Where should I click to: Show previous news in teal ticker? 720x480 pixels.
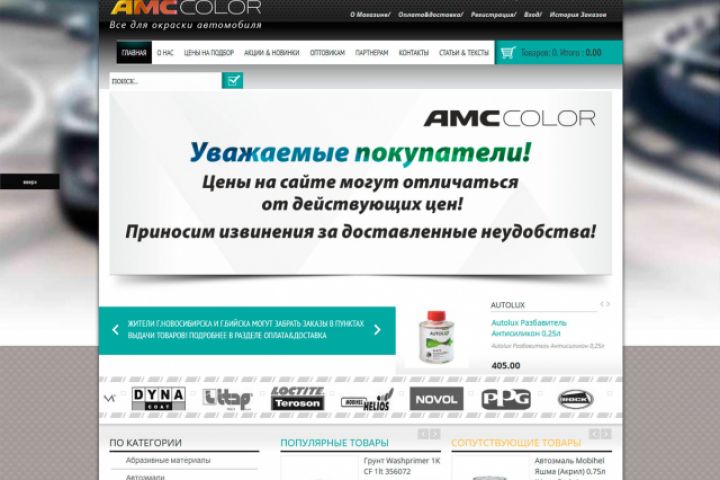115,330
